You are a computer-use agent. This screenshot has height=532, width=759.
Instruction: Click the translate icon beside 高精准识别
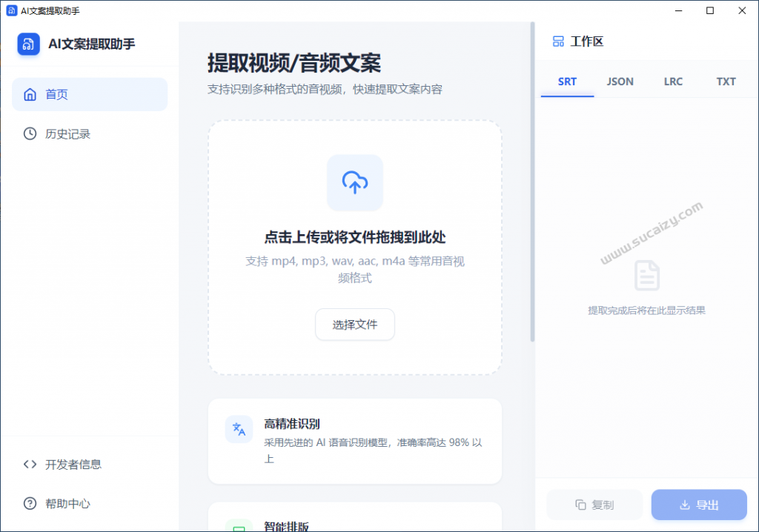coord(239,429)
